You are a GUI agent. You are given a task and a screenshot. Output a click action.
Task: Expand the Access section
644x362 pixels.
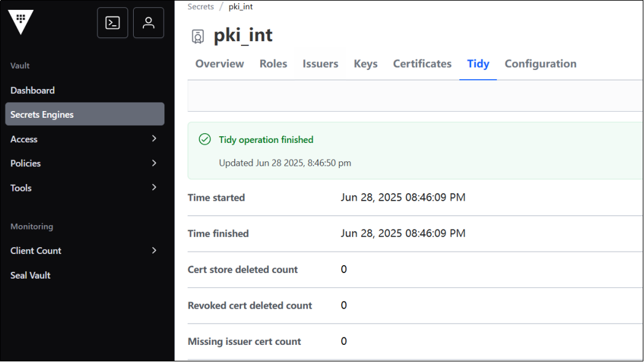(x=24, y=139)
